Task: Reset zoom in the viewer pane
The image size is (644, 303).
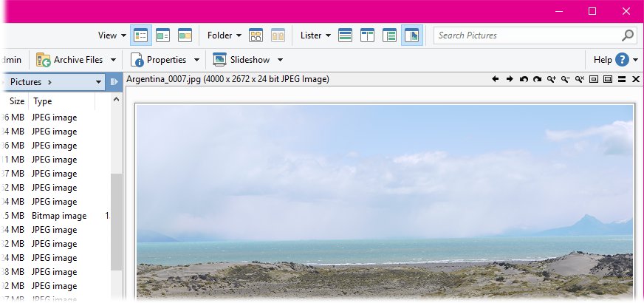Action: 580,79
